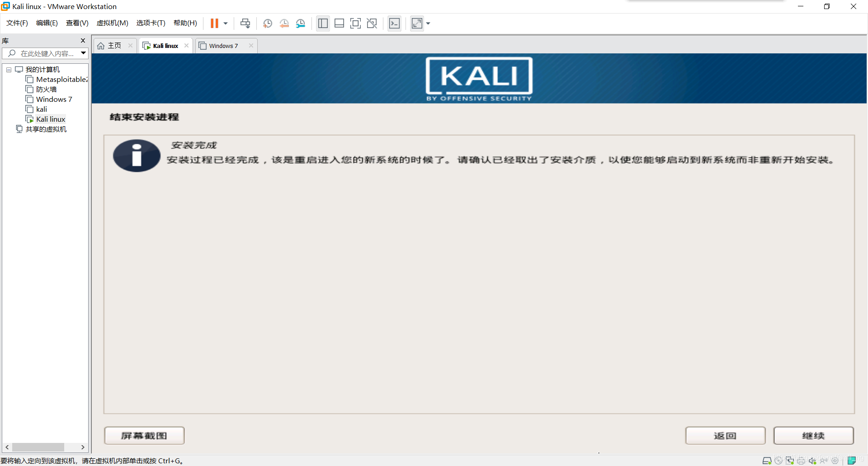Enter full screen mode
The image size is (868, 466).
(x=355, y=23)
